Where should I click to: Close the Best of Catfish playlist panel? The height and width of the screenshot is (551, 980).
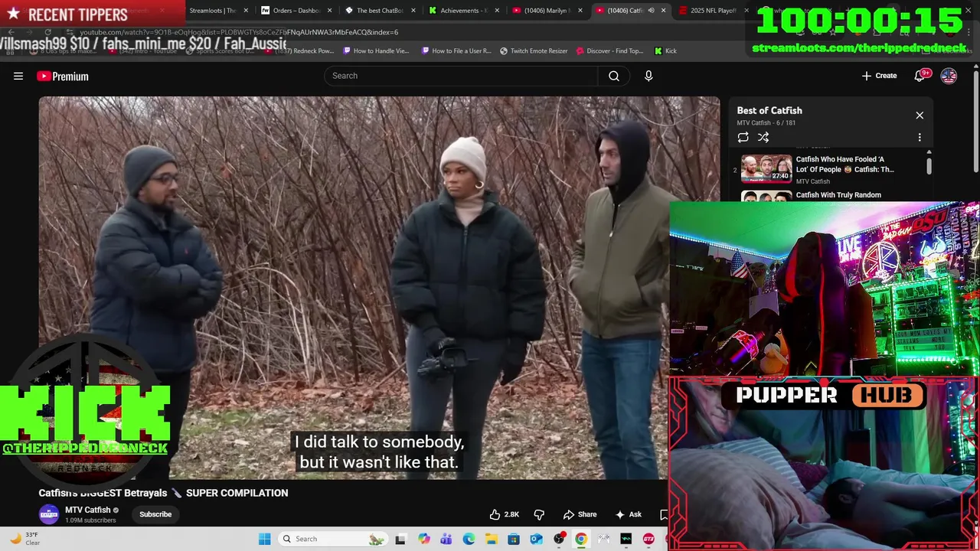tap(920, 116)
